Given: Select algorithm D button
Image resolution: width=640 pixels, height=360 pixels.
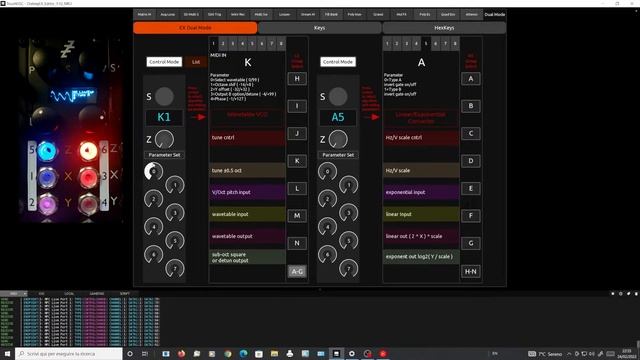Looking at the screenshot, I should pos(471,161).
